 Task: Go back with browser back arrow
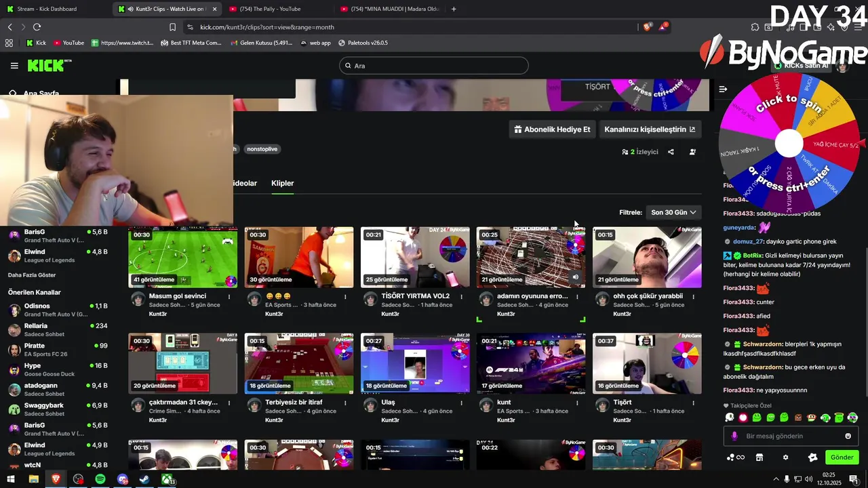[x=9, y=27]
